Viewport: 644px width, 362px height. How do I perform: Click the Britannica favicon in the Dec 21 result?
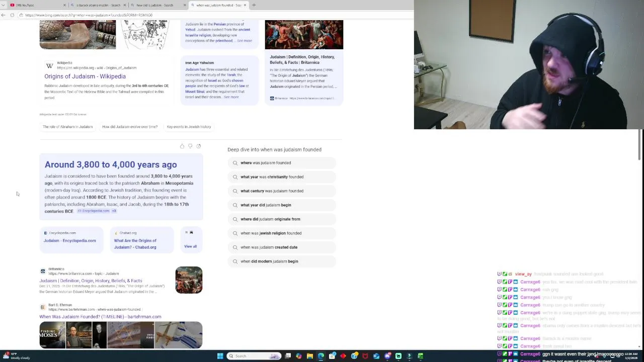(x=43, y=271)
